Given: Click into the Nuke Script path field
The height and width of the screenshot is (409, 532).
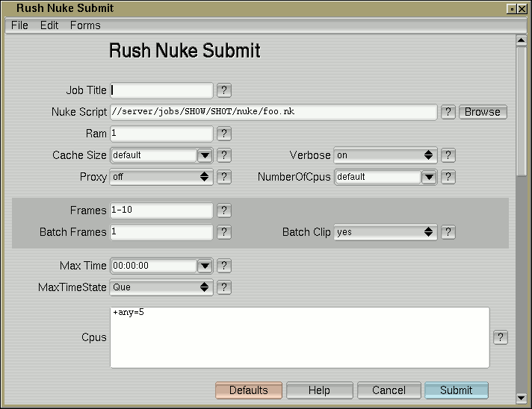Looking at the screenshot, I should point(273,112).
